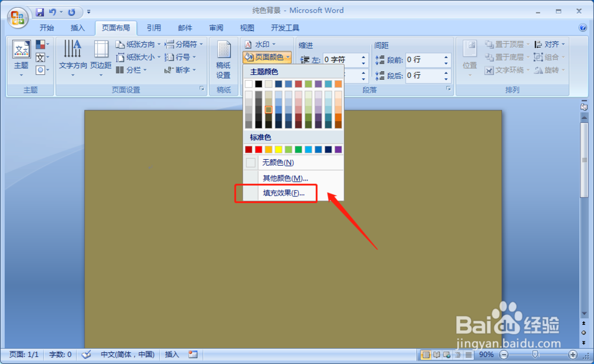Click the zoom slider handle
594x364 pixels.
pyautogui.click(x=535, y=355)
